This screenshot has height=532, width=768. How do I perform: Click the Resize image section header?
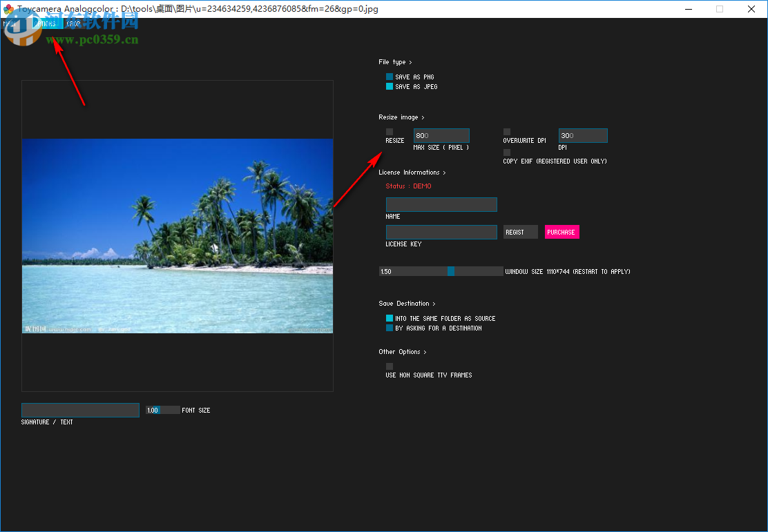click(x=401, y=117)
